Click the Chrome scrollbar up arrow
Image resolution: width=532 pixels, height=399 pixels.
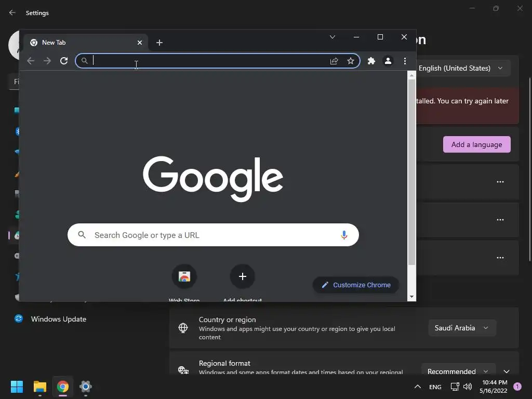click(411, 76)
